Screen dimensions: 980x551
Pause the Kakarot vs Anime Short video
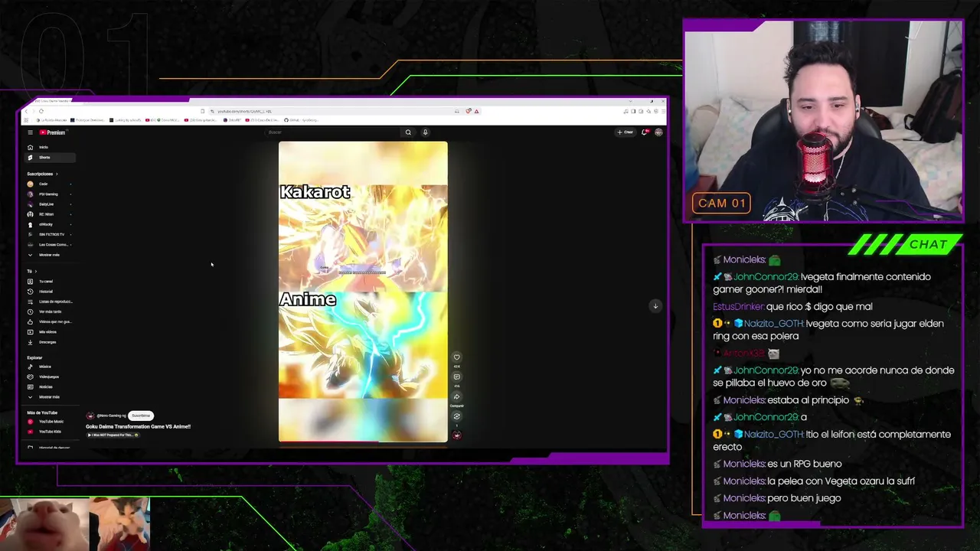363,292
